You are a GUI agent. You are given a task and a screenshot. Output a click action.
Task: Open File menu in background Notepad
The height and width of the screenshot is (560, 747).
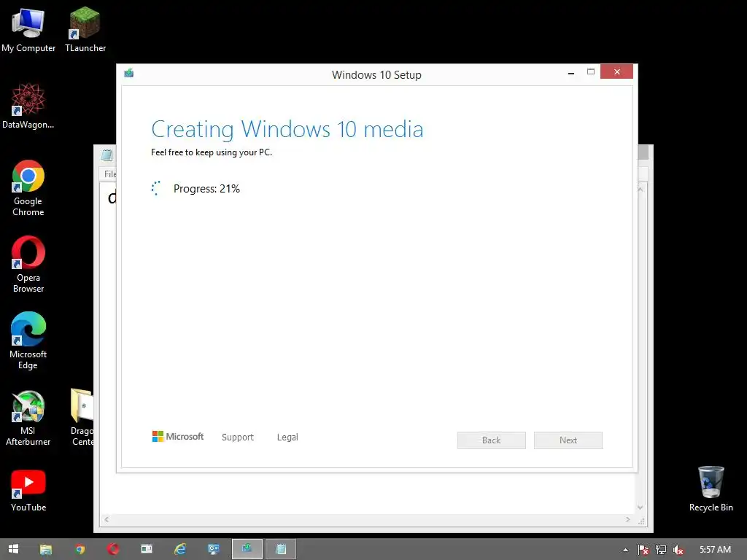point(110,174)
